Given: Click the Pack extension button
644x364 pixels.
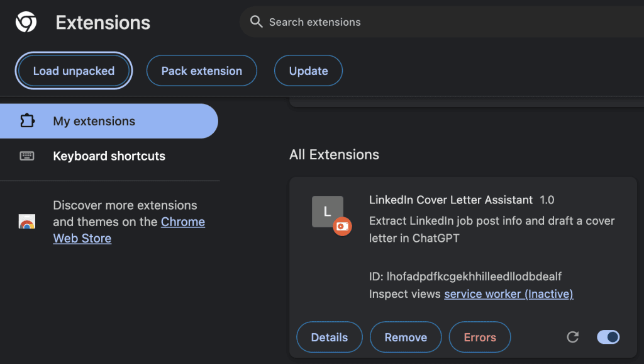Looking at the screenshot, I should point(202,71).
